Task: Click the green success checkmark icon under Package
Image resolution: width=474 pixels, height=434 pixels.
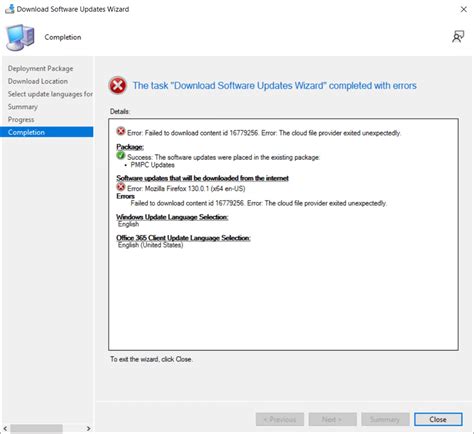Action: click(x=121, y=155)
